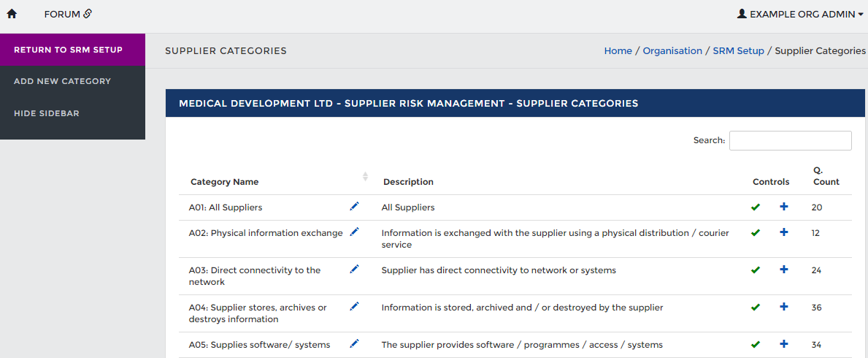Toggle green checkmark for A01 All Suppliers

[x=756, y=207]
